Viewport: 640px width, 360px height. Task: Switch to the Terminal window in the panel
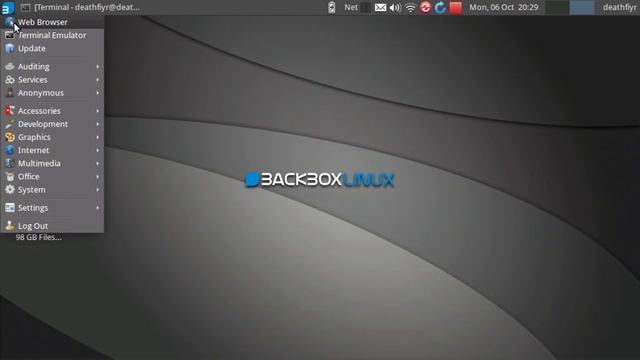[x=81, y=7]
